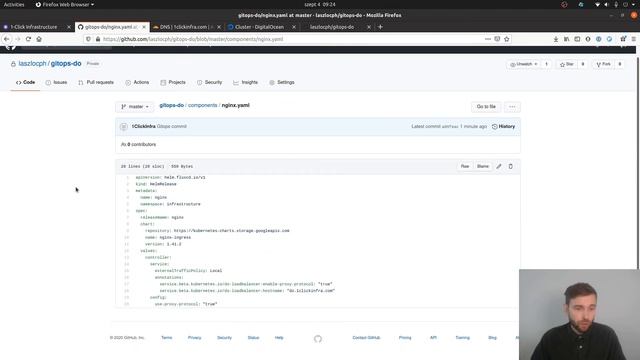Bookmark this page with the star icon

[507, 39]
